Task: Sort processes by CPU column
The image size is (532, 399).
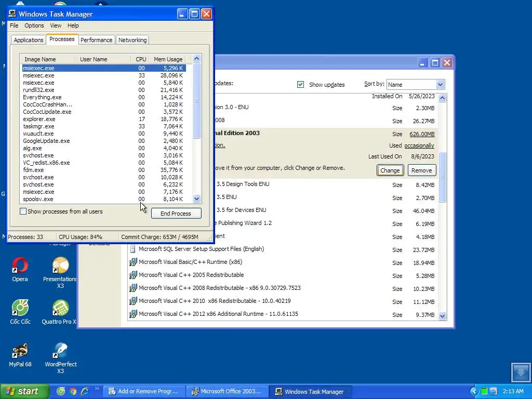Action: click(x=140, y=59)
